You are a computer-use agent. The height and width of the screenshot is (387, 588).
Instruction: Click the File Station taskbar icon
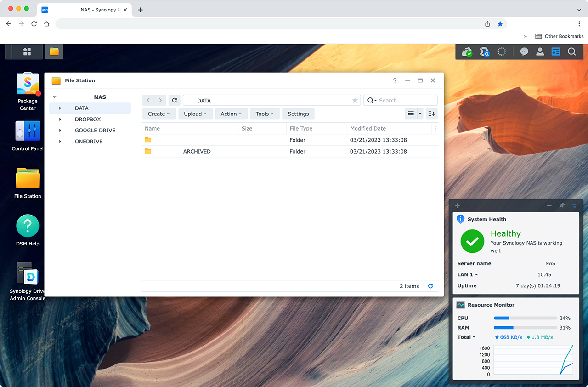tap(54, 52)
